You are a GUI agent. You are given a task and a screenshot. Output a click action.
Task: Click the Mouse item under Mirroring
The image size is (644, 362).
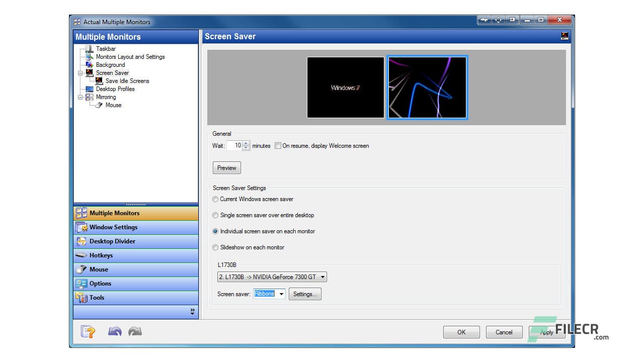click(113, 105)
